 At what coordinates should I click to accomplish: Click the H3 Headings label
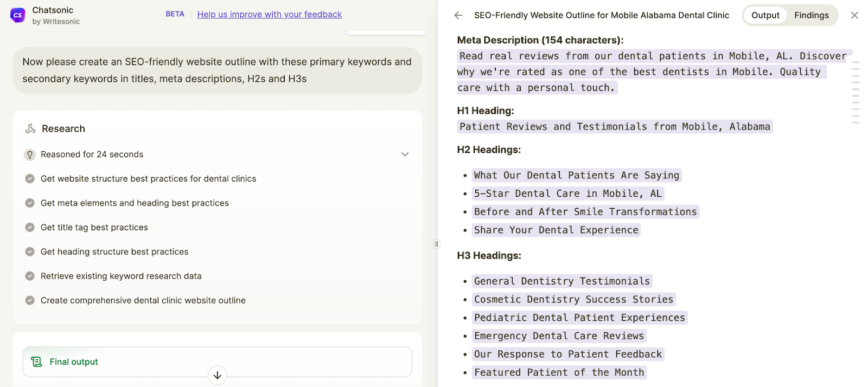[x=489, y=255]
